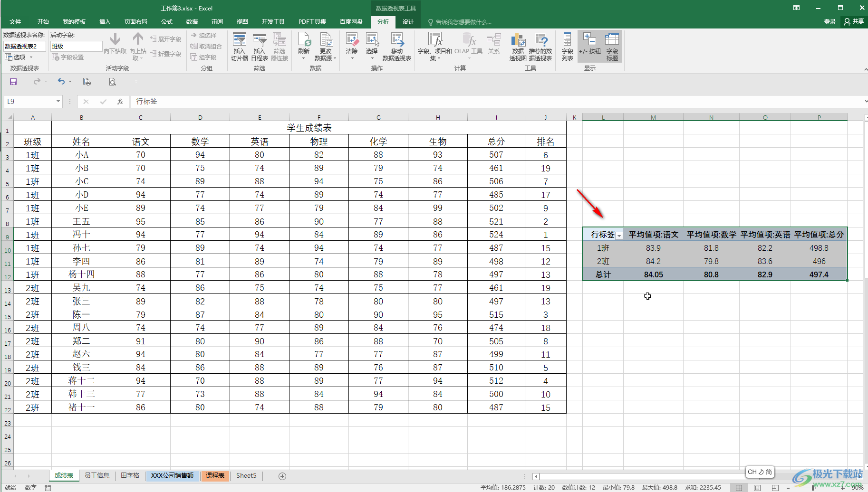Image resolution: width=868 pixels, height=492 pixels.
Task: Click the 活动字段 input box
Action: click(76, 46)
